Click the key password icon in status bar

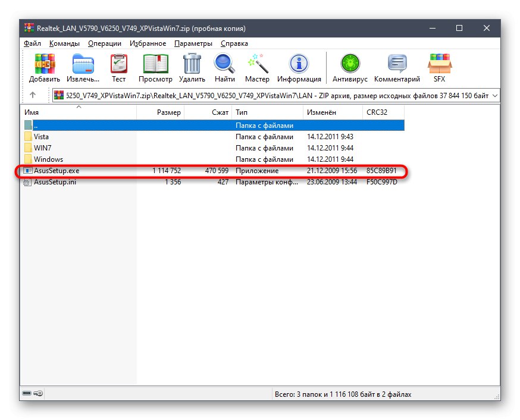click(x=38, y=393)
